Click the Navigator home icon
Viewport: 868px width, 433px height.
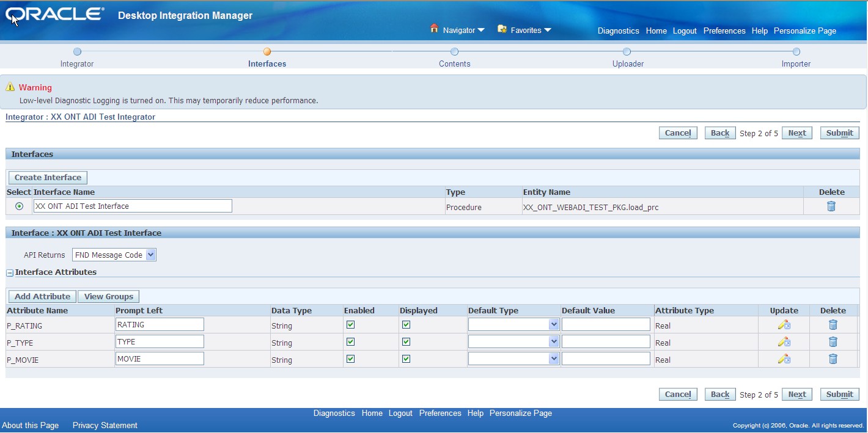[x=434, y=27]
